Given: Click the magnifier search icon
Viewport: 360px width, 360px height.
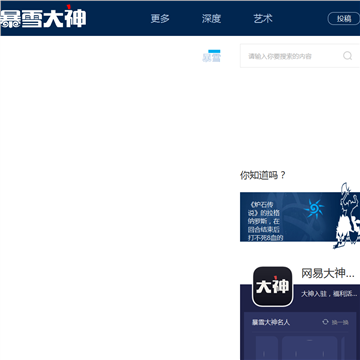Looking at the screenshot, I should (348, 56).
